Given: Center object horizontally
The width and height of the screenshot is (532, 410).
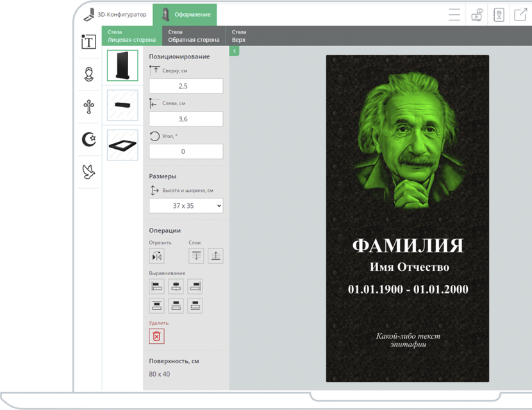Looking at the screenshot, I should click(x=176, y=286).
